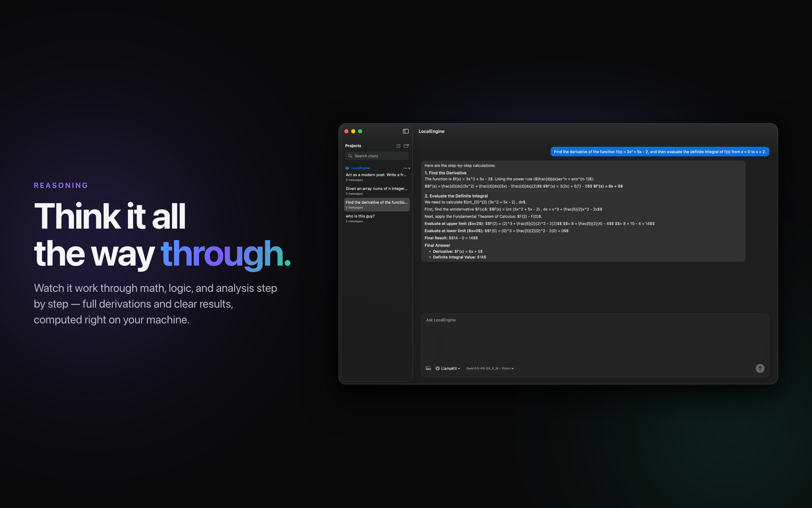The image size is (812, 508).
Task: Open chat 'who is this guy?'
Action: (x=376, y=218)
